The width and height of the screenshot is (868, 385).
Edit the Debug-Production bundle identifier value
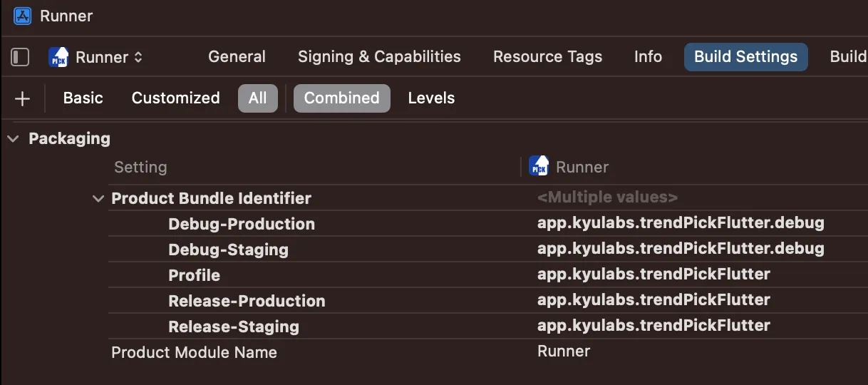click(x=680, y=223)
